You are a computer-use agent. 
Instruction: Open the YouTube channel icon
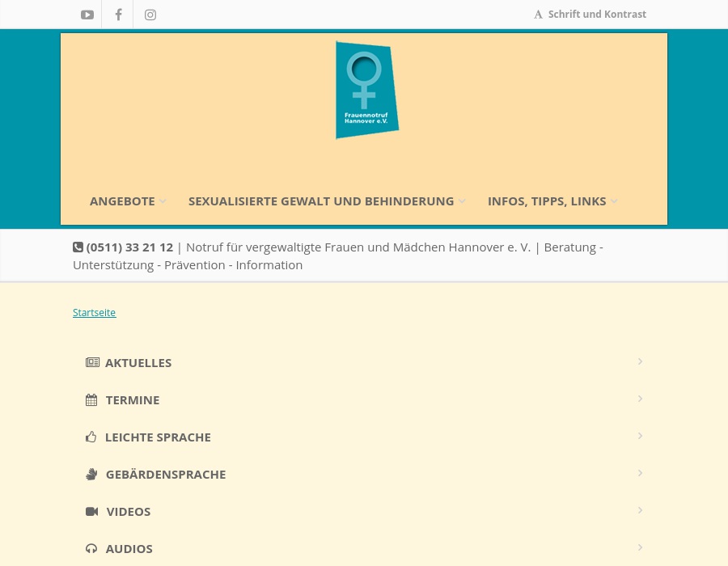(x=87, y=15)
